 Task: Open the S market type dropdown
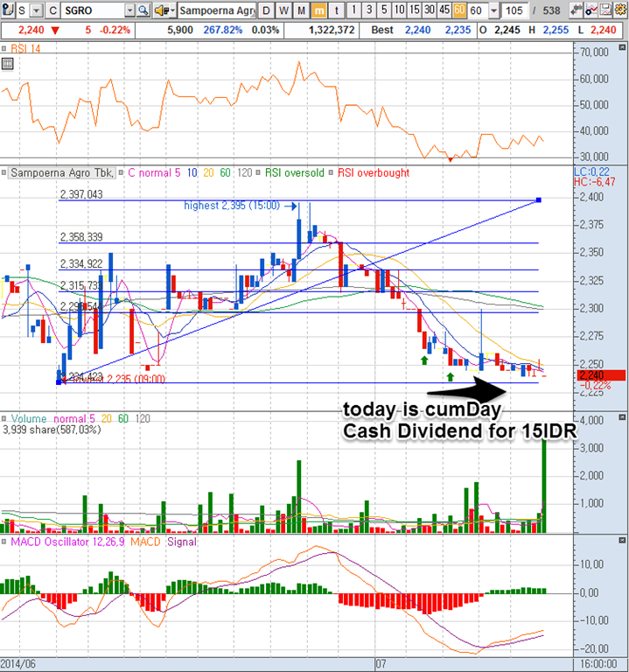tap(37, 10)
